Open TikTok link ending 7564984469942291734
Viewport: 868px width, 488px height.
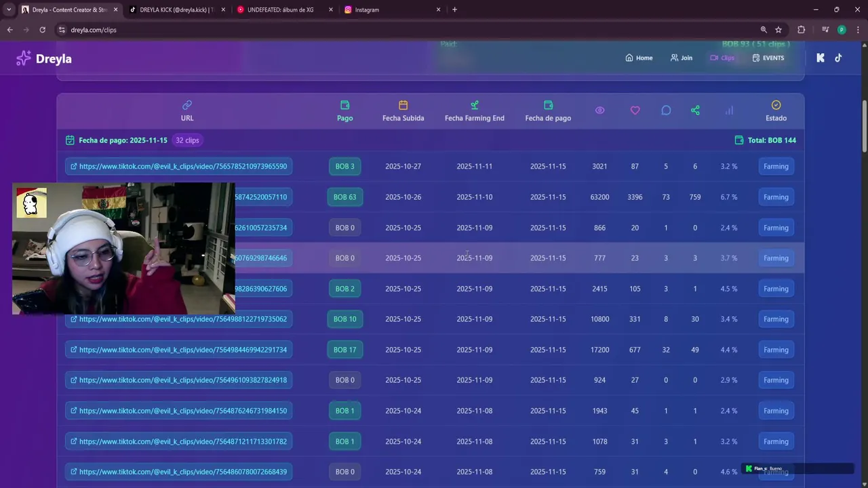pos(179,350)
